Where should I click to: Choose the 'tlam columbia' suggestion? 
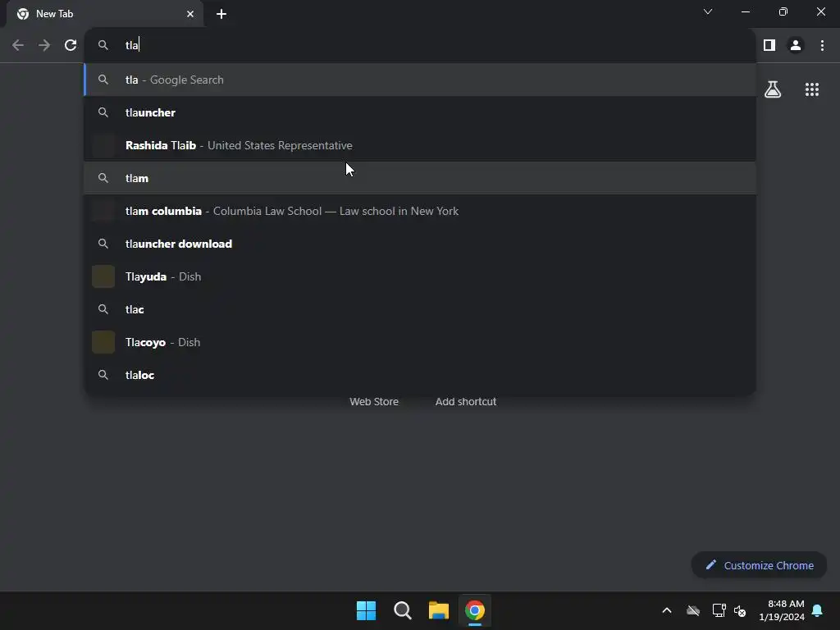pyautogui.click(x=419, y=211)
